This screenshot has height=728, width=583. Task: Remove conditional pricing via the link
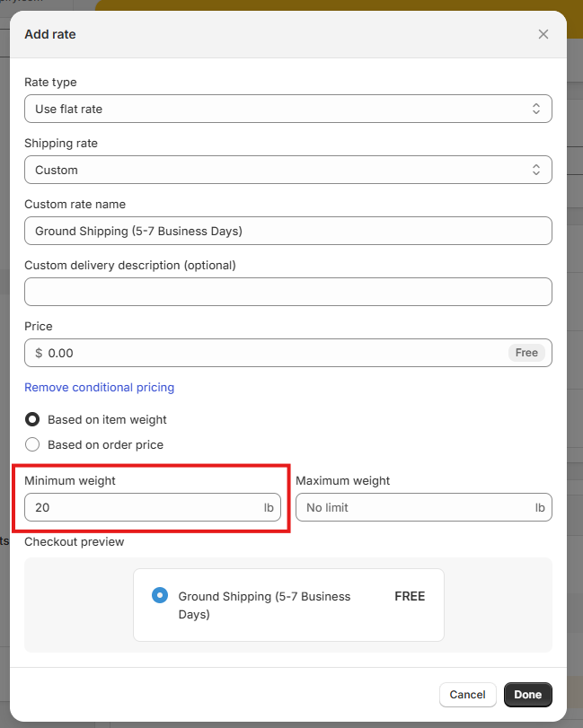[x=99, y=387]
